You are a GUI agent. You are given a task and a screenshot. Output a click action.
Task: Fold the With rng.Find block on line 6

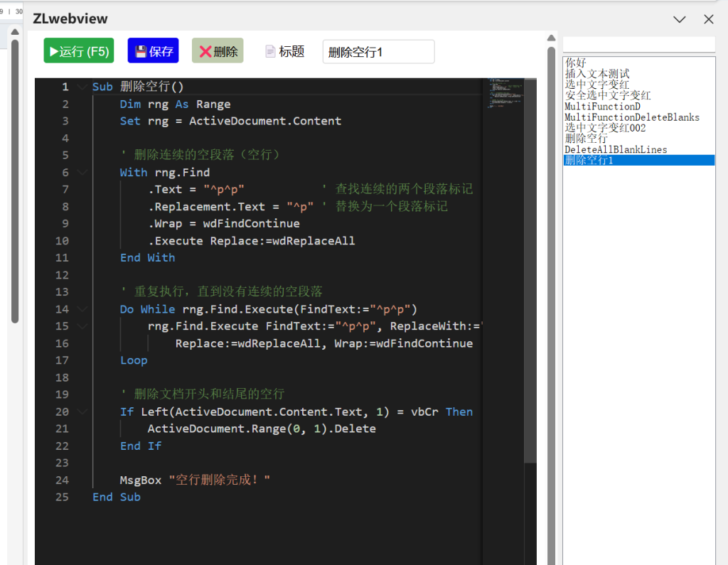[82, 173]
